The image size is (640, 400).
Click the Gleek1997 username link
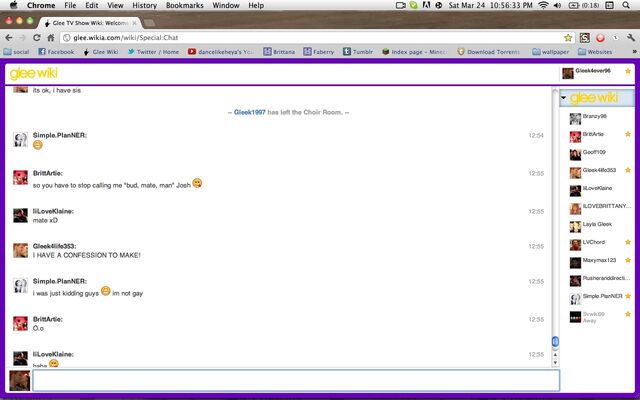pyautogui.click(x=249, y=112)
